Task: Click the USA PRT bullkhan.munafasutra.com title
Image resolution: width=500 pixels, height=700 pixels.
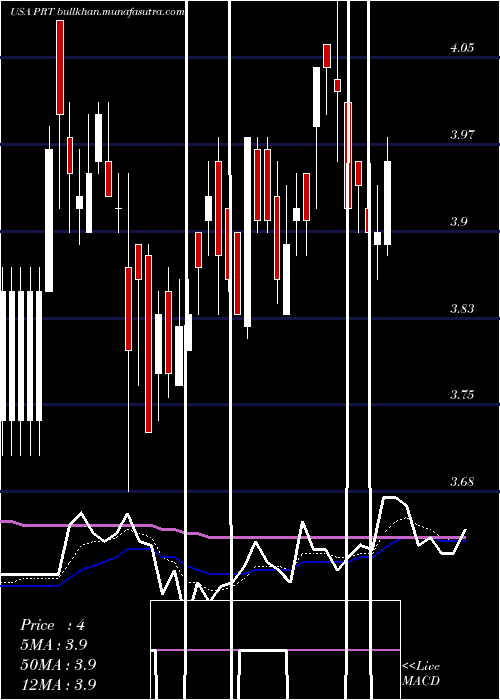Action: click(97, 12)
